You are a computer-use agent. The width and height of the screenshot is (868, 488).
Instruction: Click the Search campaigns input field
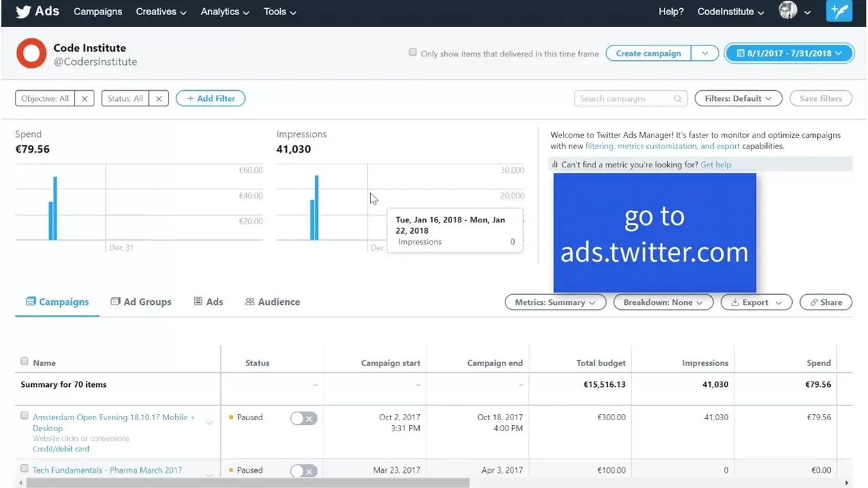pyautogui.click(x=631, y=98)
